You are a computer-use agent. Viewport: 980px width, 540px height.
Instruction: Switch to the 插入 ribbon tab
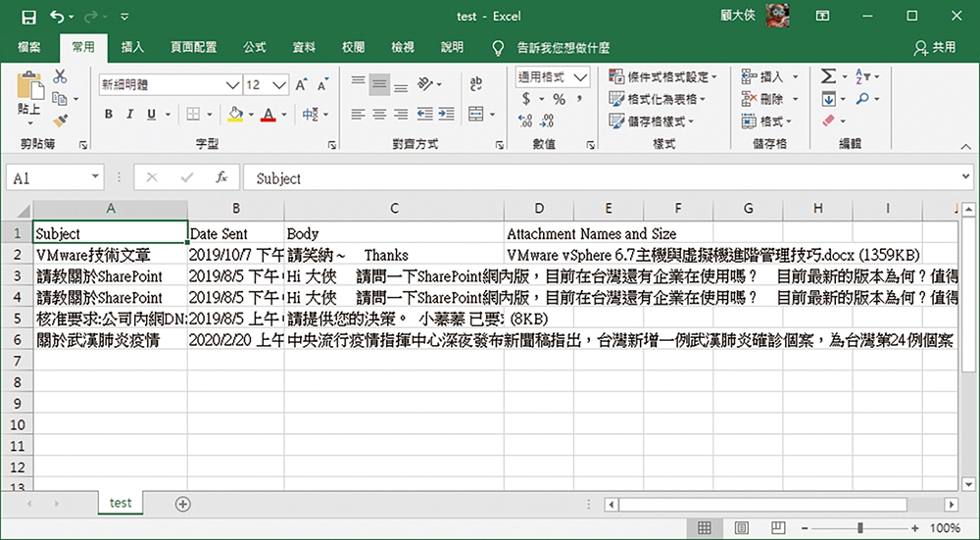tap(132, 47)
